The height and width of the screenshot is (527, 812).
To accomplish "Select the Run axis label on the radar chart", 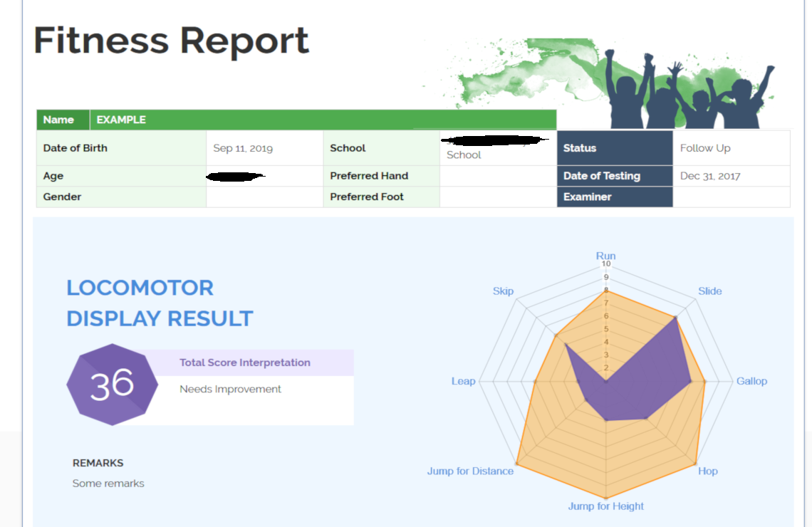I will [605, 256].
